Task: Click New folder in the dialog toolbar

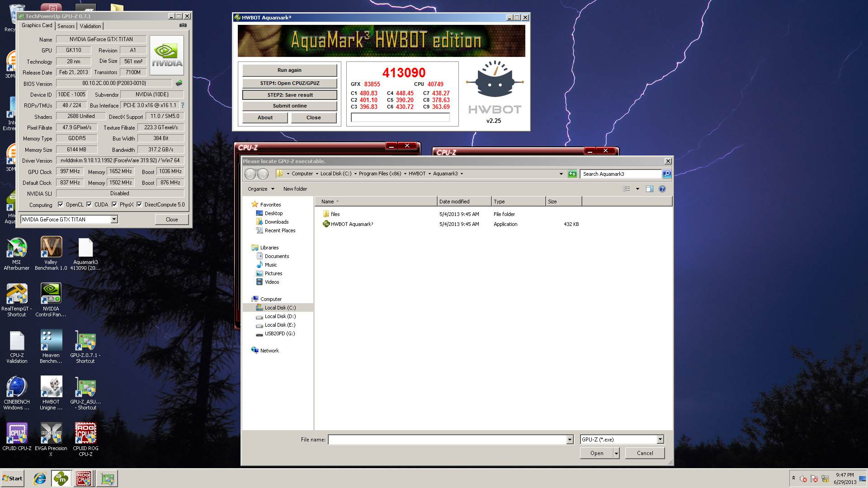Action: point(295,189)
